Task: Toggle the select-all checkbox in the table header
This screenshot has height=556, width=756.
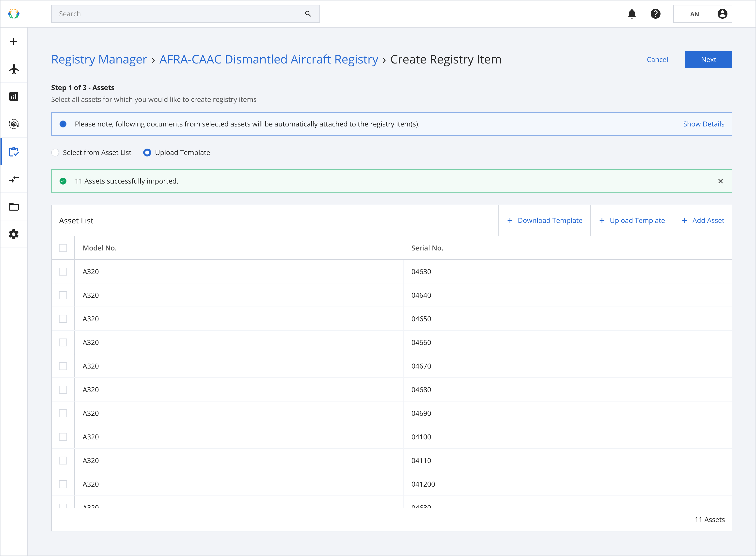Action: tap(63, 248)
